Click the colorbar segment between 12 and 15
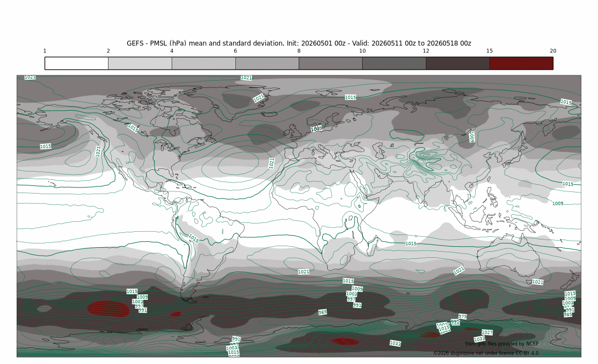Viewport: 598px width, 364px height. (x=458, y=63)
